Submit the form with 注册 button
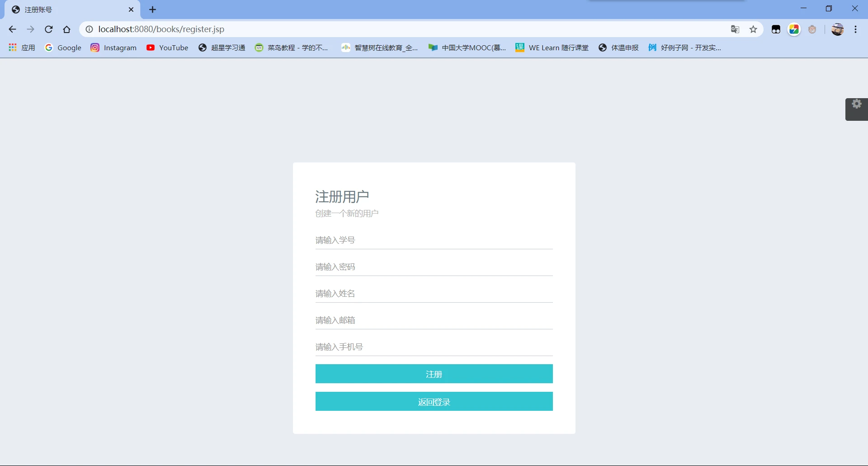This screenshot has height=466, width=868. 434,374
